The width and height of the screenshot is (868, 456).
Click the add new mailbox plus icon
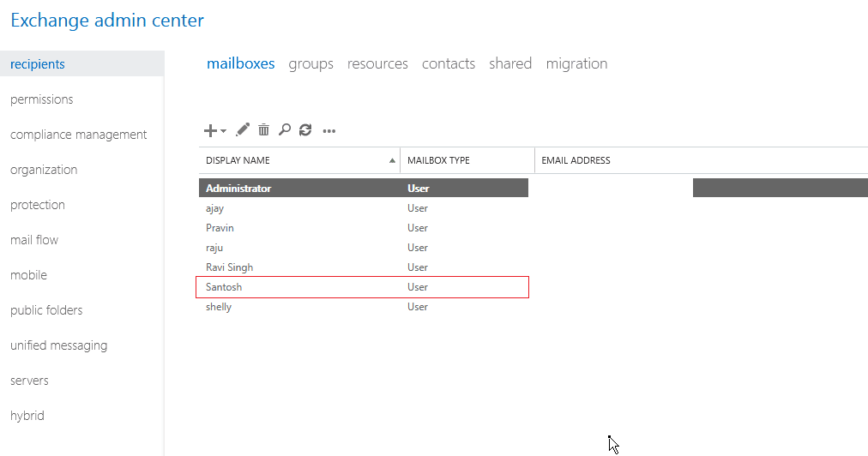click(210, 130)
